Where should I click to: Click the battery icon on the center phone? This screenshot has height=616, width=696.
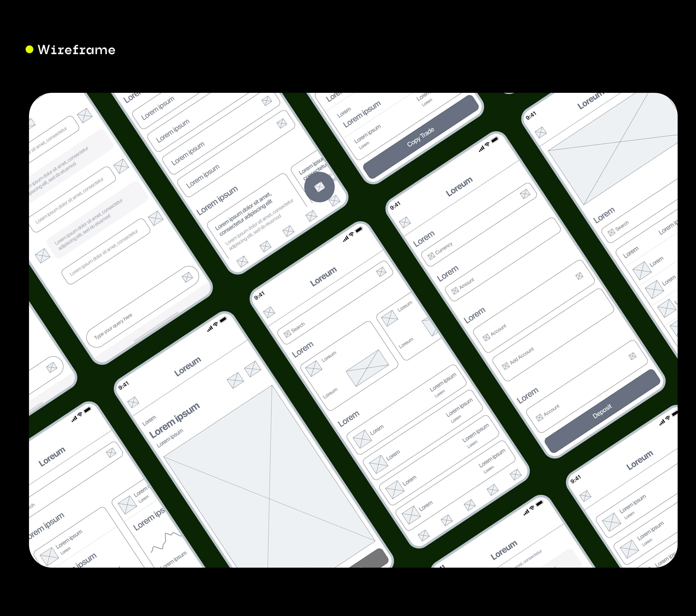(359, 230)
